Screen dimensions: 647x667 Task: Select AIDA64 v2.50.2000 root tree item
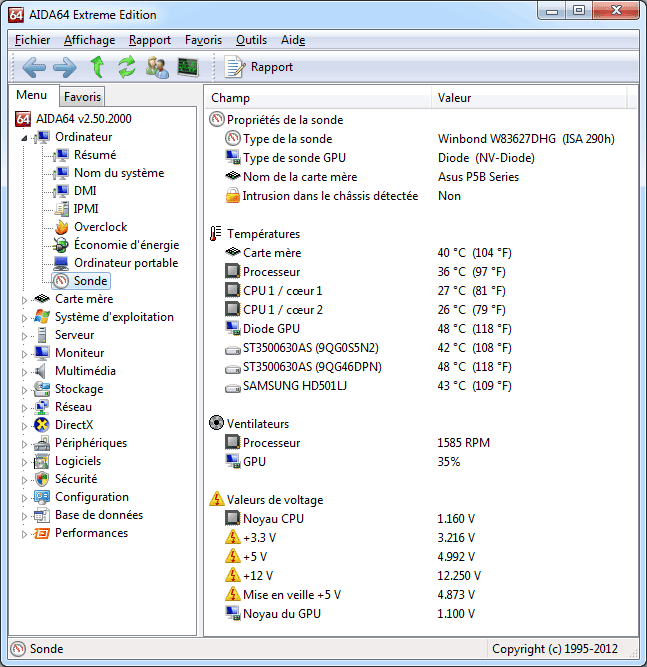click(x=73, y=119)
